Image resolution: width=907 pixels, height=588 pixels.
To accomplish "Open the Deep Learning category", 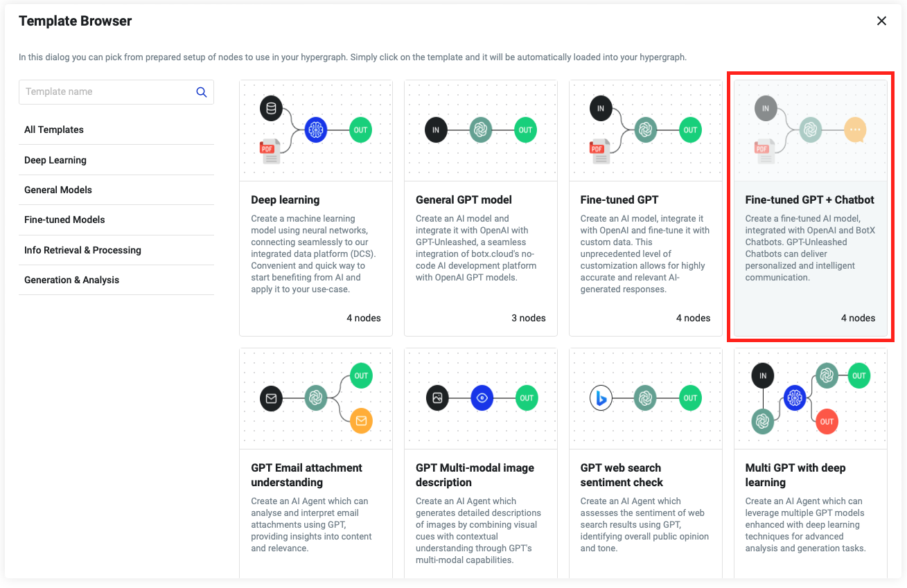I will point(55,160).
